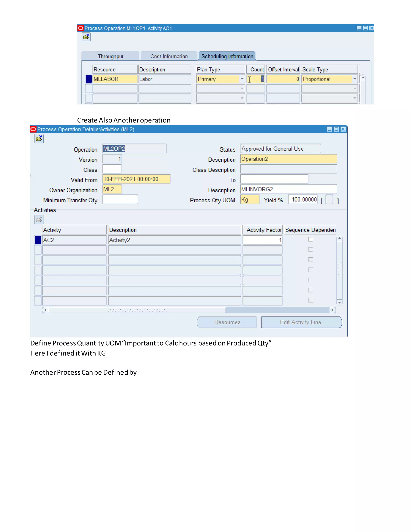Viewport: 411px width, 532px height.
Task: Click Edit Activity Line button
Action: click(301, 322)
